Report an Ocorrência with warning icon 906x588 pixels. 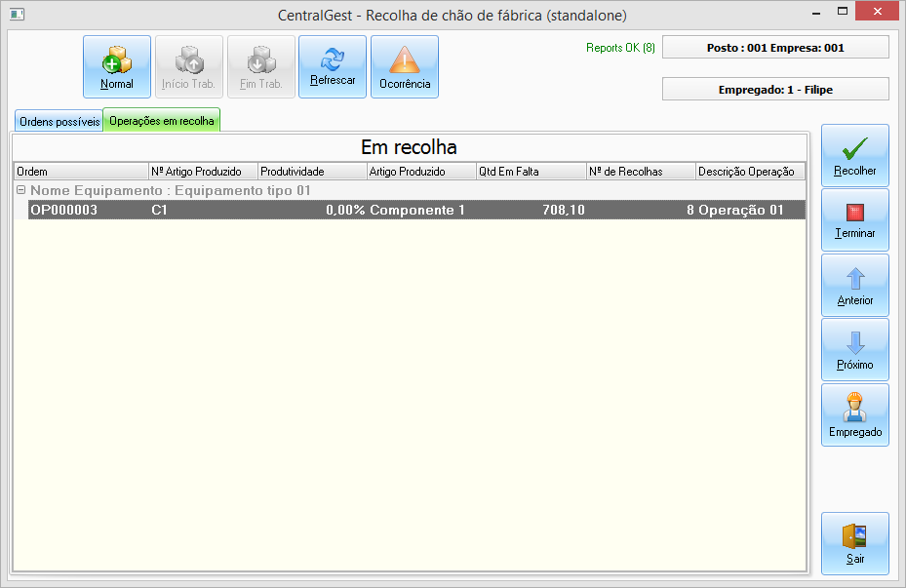405,66
